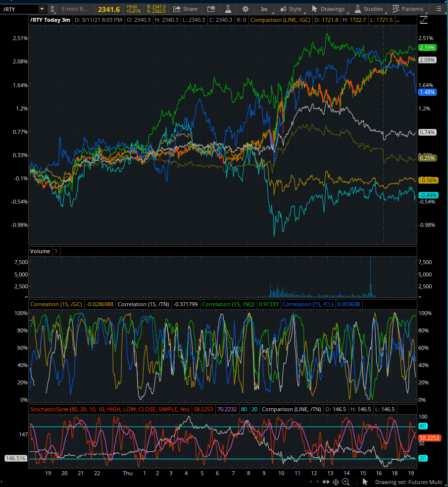The width and height of the screenshot is (448, 487).
Task: Open the list menu icon at top right
Action: [x=439, y=9]
